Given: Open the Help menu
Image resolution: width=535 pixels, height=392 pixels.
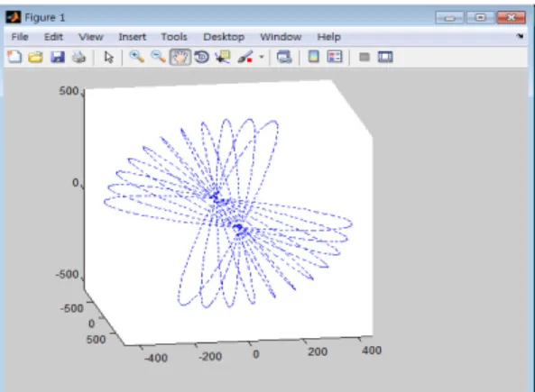Looking at the screenshot, I should pyautogui.click(x=329, y=37).
